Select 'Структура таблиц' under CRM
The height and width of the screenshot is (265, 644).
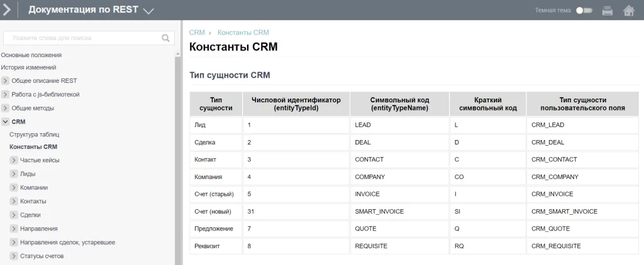(x=34, y=134)
